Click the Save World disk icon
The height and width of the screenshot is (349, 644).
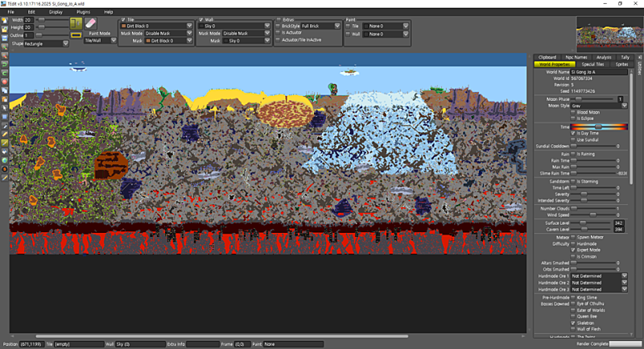point(5,38)
